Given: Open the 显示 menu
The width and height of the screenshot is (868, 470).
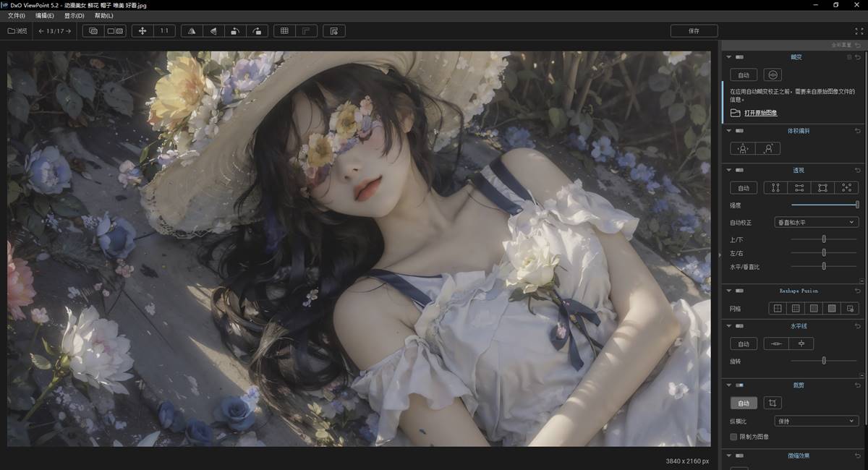Looking at the screenshot, I should (x=74, y=15).
